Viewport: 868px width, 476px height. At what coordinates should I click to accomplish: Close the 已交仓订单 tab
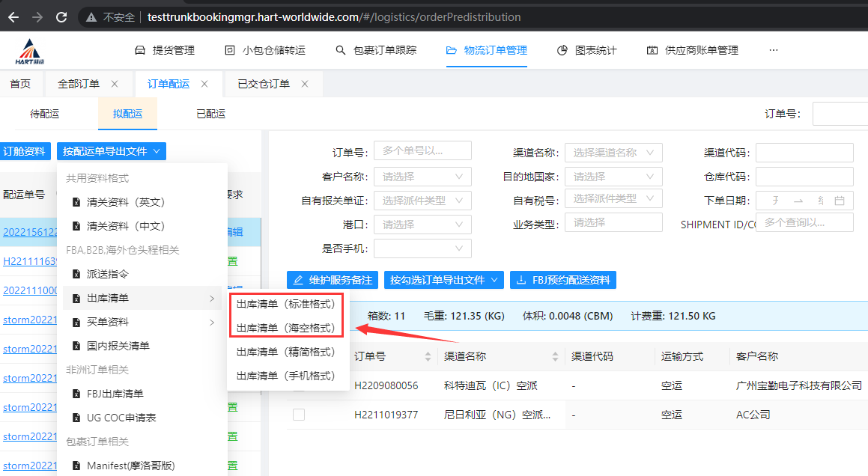tap(305, 84)
